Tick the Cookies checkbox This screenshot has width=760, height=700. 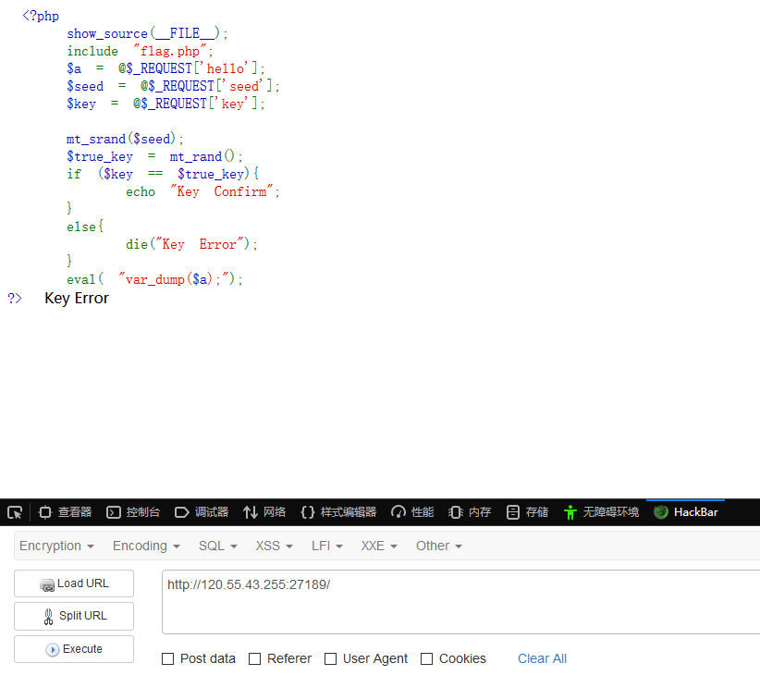(426, 658)
